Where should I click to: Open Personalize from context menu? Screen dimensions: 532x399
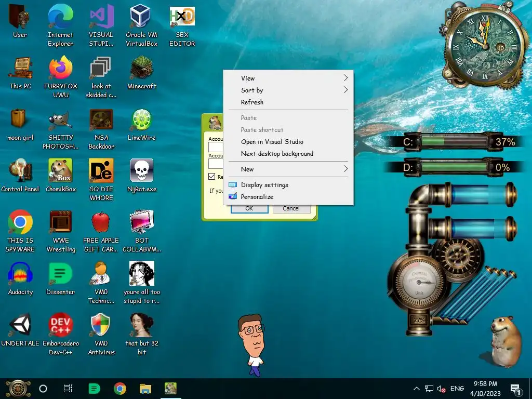(x=288, y=197)
